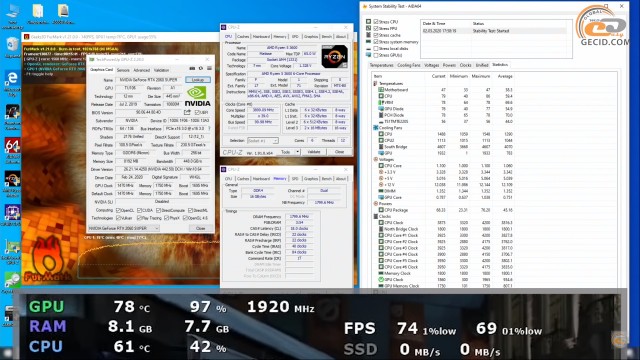Open Bench tab in upper CPU-Z window

(x=327, y=37)
